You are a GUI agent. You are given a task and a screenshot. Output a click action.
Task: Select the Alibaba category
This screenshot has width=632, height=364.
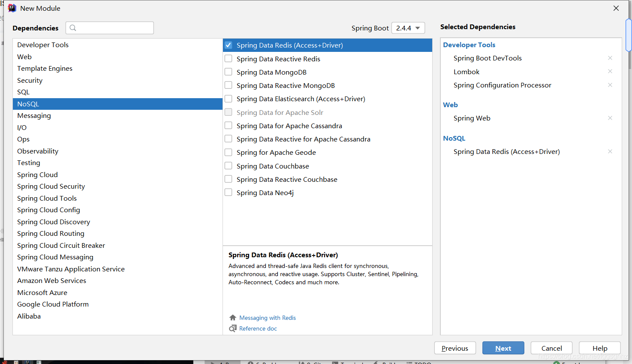coord(117,316)
